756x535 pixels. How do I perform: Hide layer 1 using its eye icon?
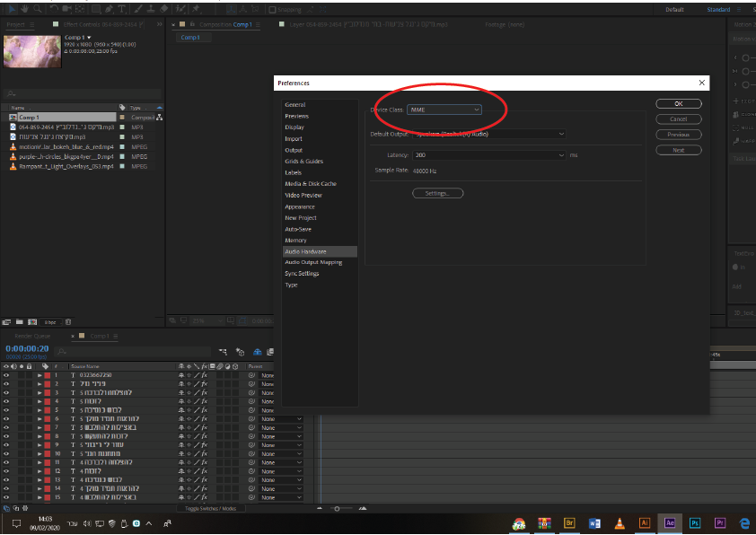(6, 375)
